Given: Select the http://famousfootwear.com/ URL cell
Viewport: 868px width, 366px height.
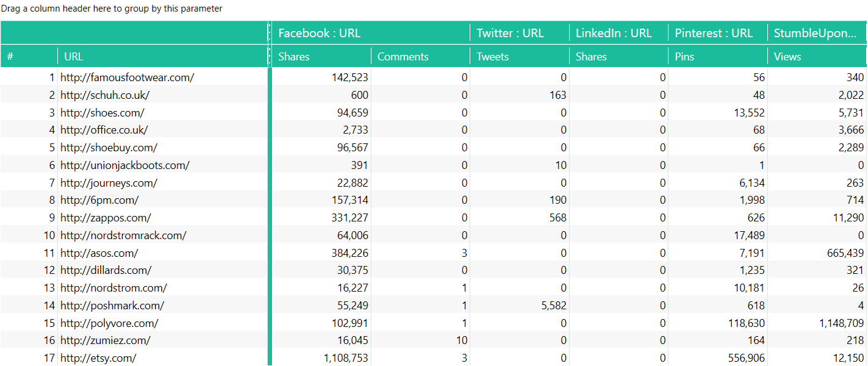Looking at the screenshot, I should tap(162, 77).
